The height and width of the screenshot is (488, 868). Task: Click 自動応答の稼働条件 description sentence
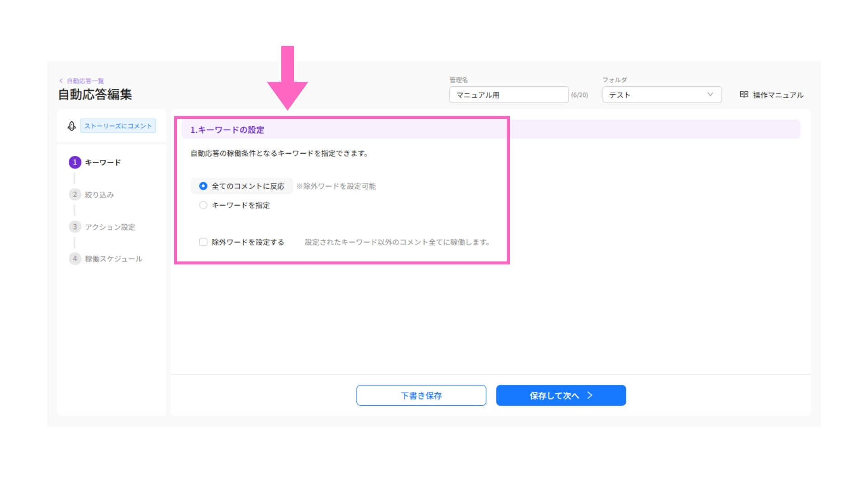(279, 154)
